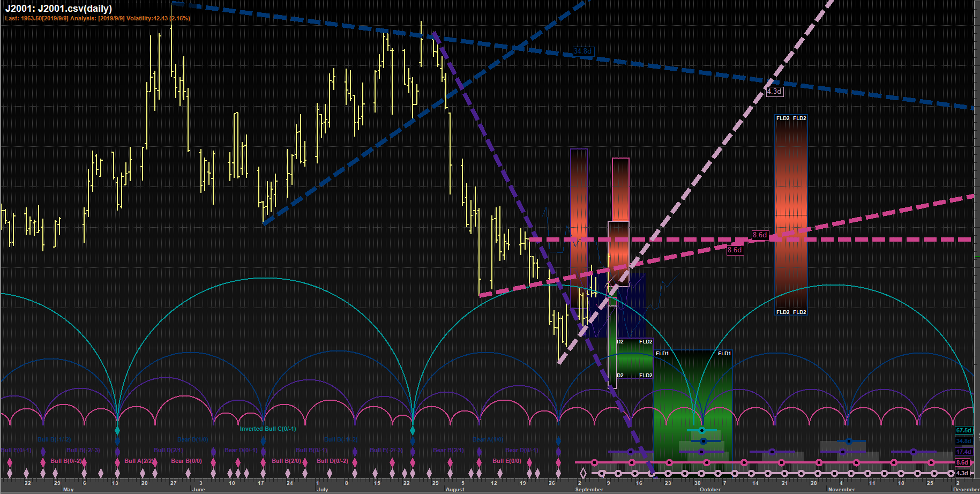Screen dimensions: 980x494
Task: Select the lower of the two 8.6d trendline labels
Action: (x=735, y=250)
